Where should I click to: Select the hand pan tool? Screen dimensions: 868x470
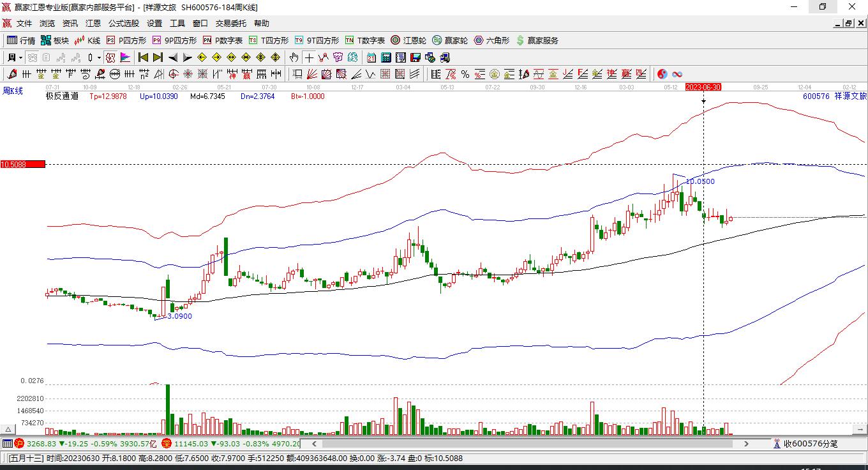coord(294,57)
